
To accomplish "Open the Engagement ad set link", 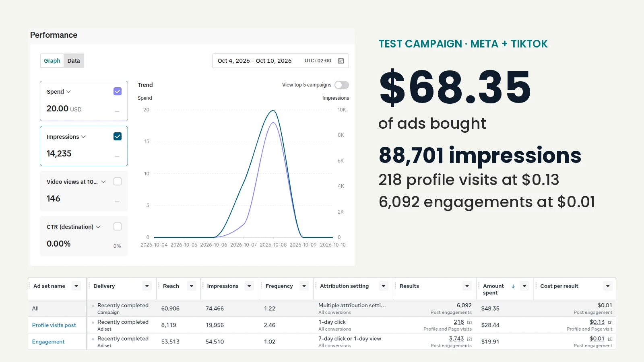I will tap(48, 341).
